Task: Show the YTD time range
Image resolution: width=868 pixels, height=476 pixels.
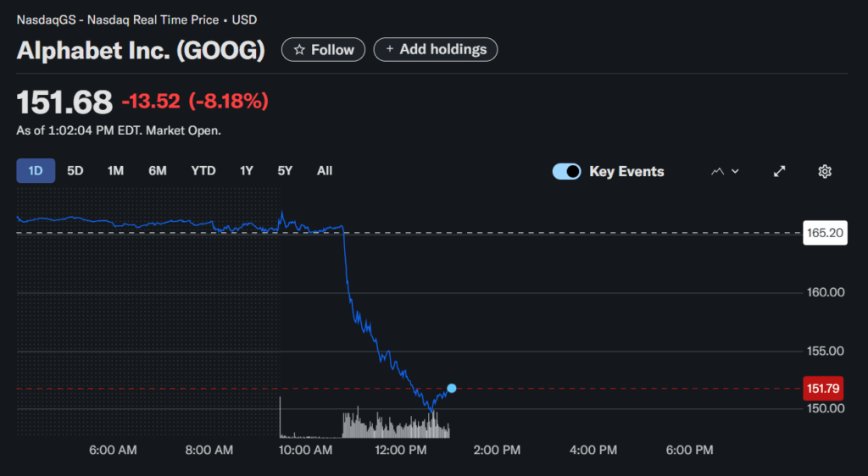Action: click(x=203, y=170)
